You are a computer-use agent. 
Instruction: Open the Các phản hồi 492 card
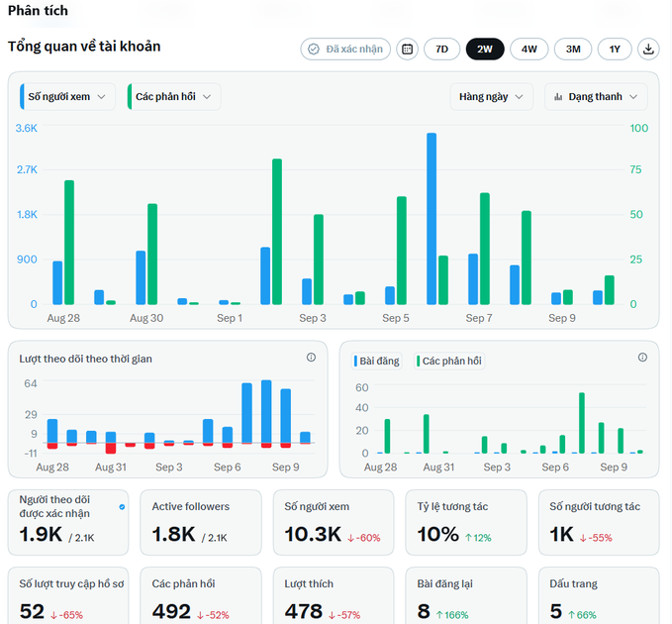coord(201,595)
